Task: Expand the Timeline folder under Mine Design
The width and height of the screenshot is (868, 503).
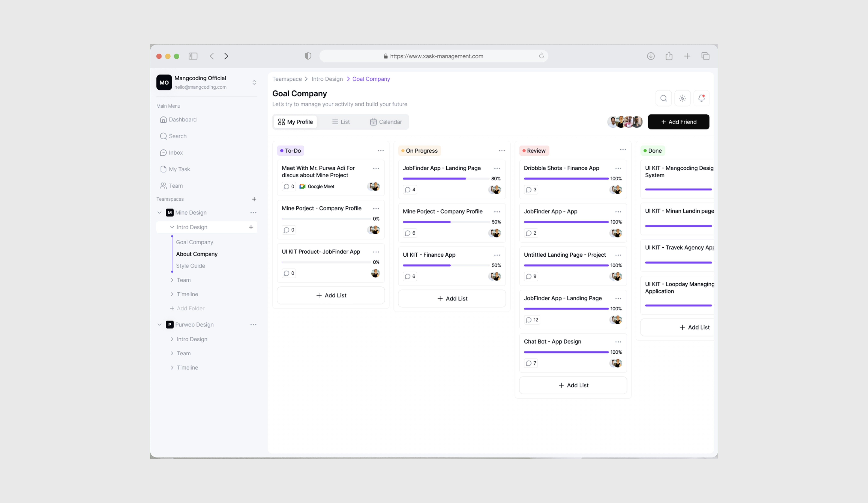Action: [x=172, y=294]
